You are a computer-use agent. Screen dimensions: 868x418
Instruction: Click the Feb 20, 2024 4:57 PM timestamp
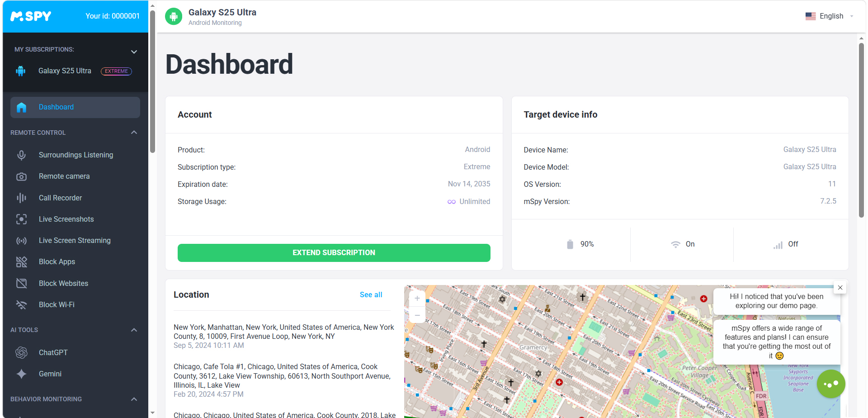(208, 394)
